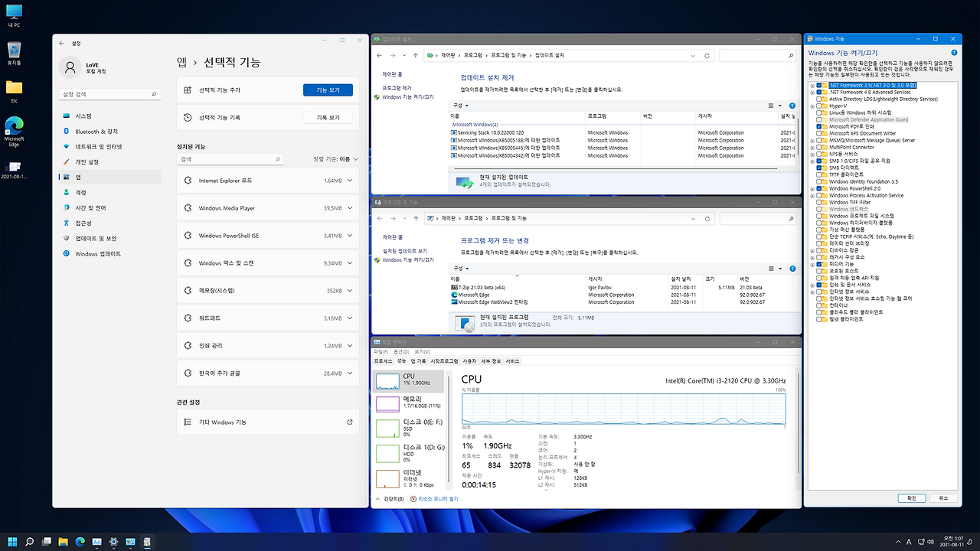Uncheck SMB 1.0/CIFS 파일 공유 지원 checkbox
980x551 pixels.
(819, 161)
